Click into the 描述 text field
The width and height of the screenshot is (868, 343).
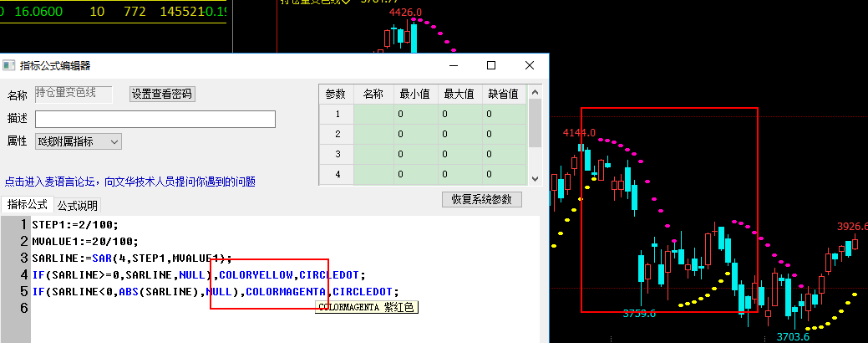tap(155, 119)
